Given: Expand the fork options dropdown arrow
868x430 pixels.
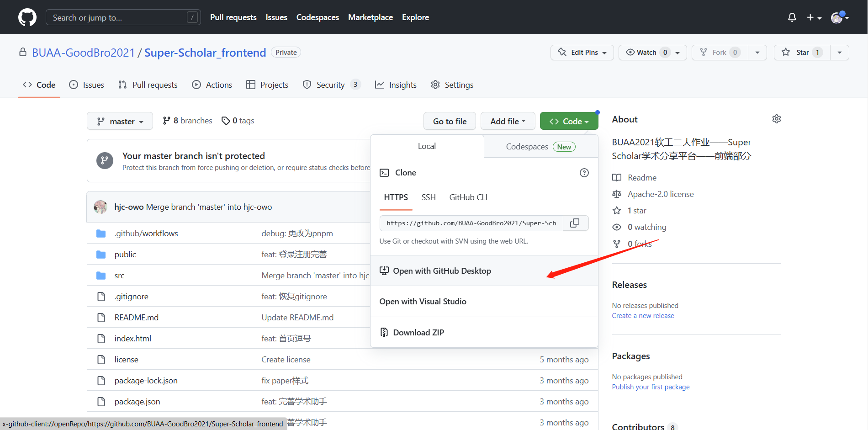Looking at the screenshot, I should pos(757,53).
